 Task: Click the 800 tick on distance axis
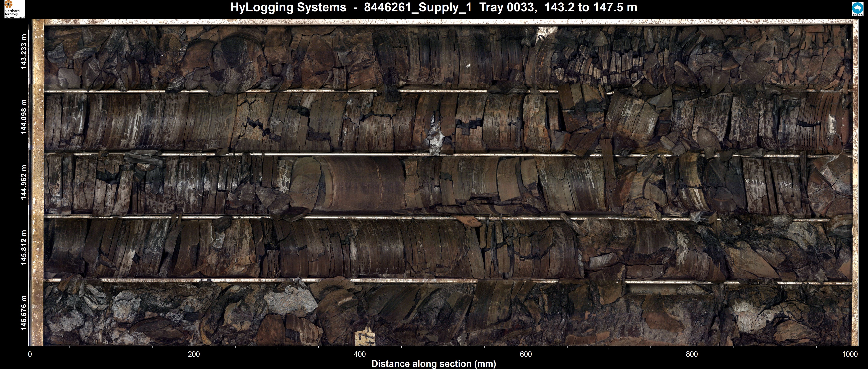[x=692, y=354]
